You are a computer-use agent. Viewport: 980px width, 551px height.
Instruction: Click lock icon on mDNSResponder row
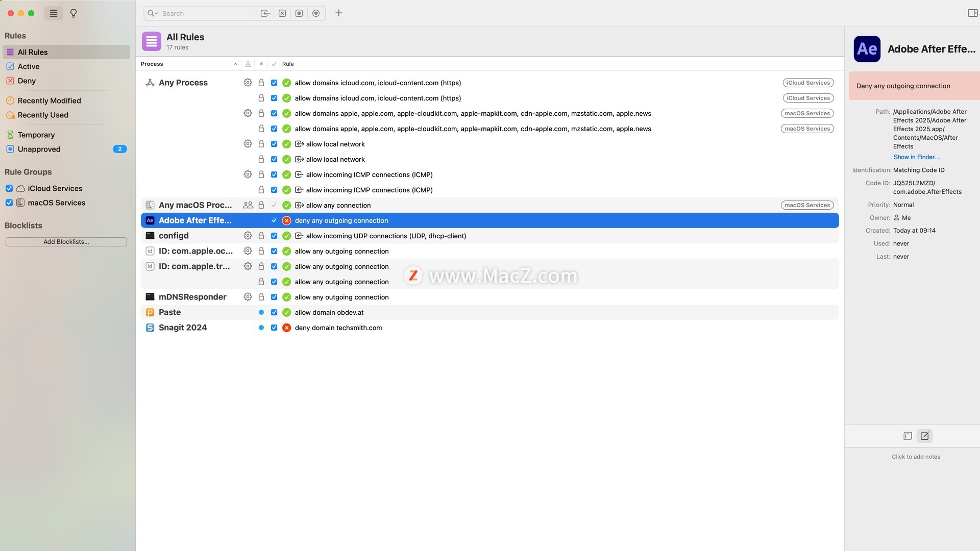[261, 297]
